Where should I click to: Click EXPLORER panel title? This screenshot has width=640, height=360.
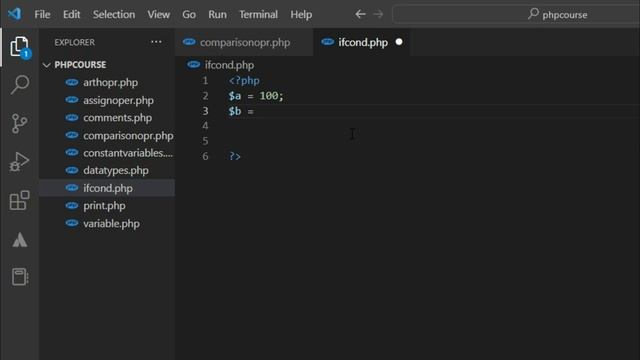pos(74,42)
